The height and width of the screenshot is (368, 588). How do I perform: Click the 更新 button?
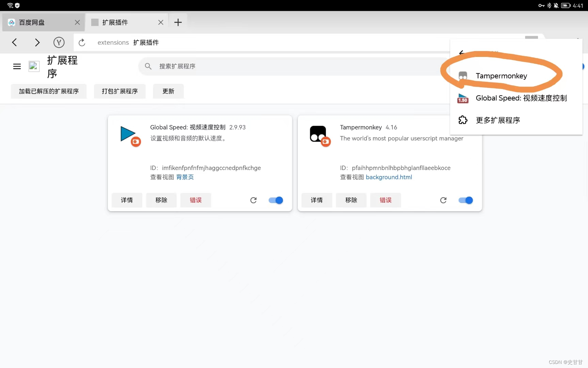click(168, 91)
